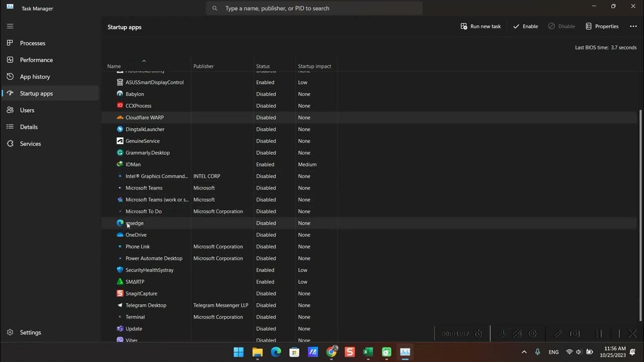This screenshot has width=644, height=362.
Task: Select the SecurityHealthSystray shield icon
Action: click(x=120, y=270)
